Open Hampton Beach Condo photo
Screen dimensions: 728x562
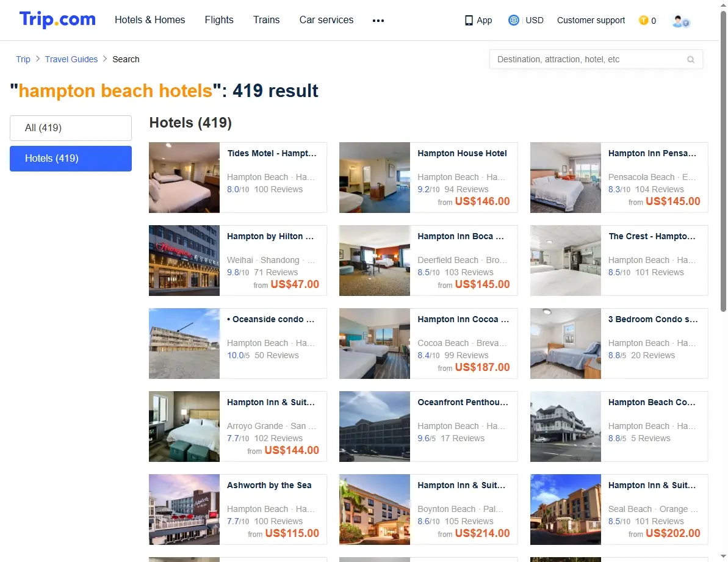click(566, 427)
